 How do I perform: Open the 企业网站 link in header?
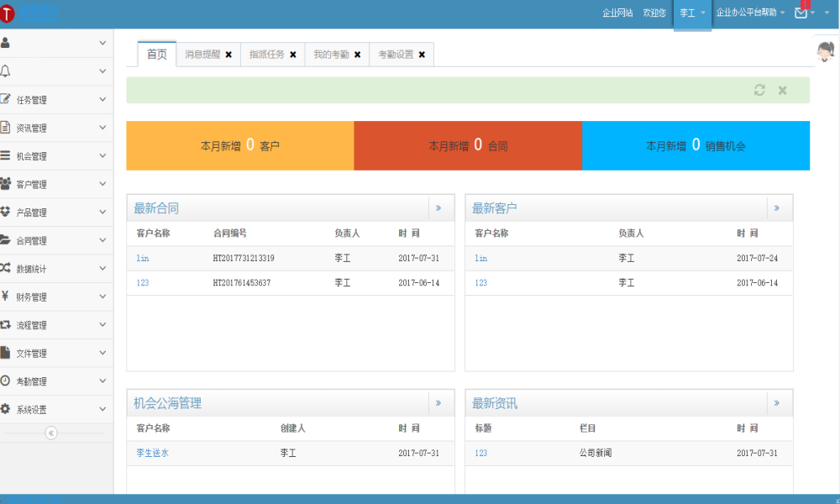click(617, 13)
